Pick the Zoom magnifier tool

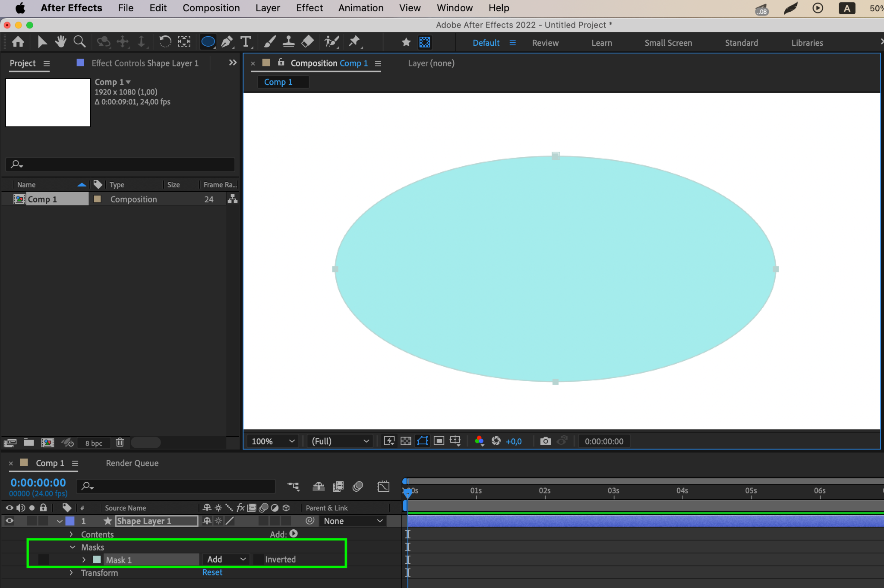79,42
